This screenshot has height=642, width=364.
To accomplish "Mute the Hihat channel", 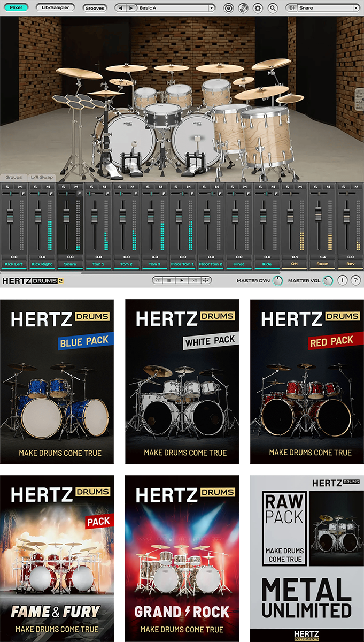I will click(244, 187).
